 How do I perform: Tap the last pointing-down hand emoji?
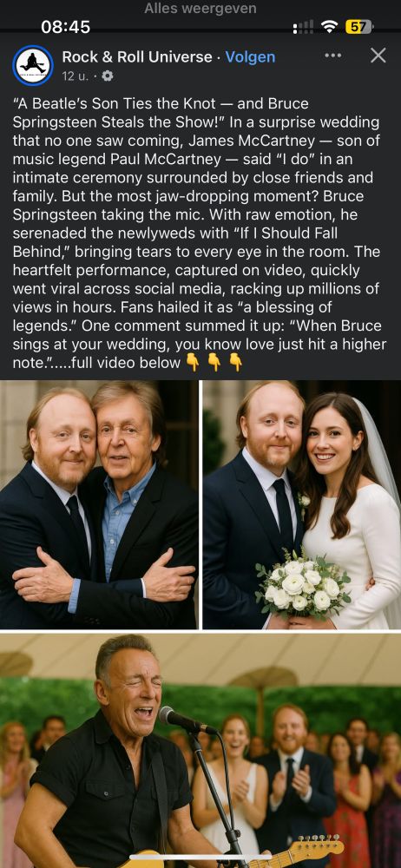[236, 363]
